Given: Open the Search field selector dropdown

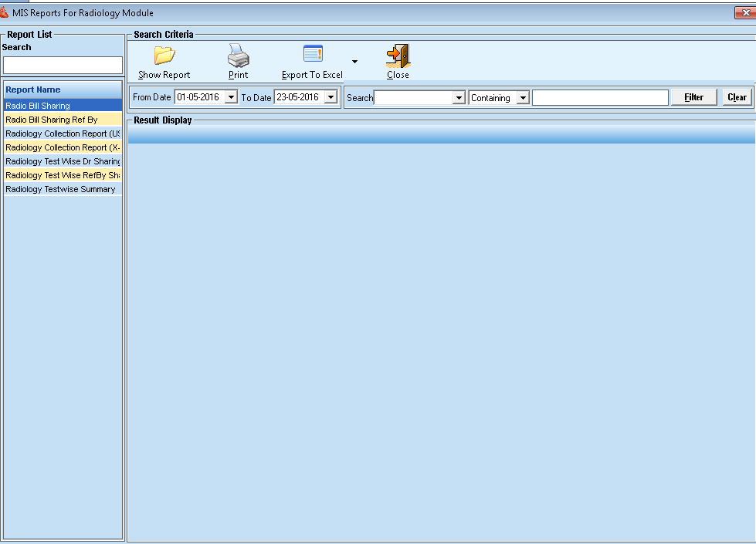Looking at the screenshot, I should click(x=459, y=98).
